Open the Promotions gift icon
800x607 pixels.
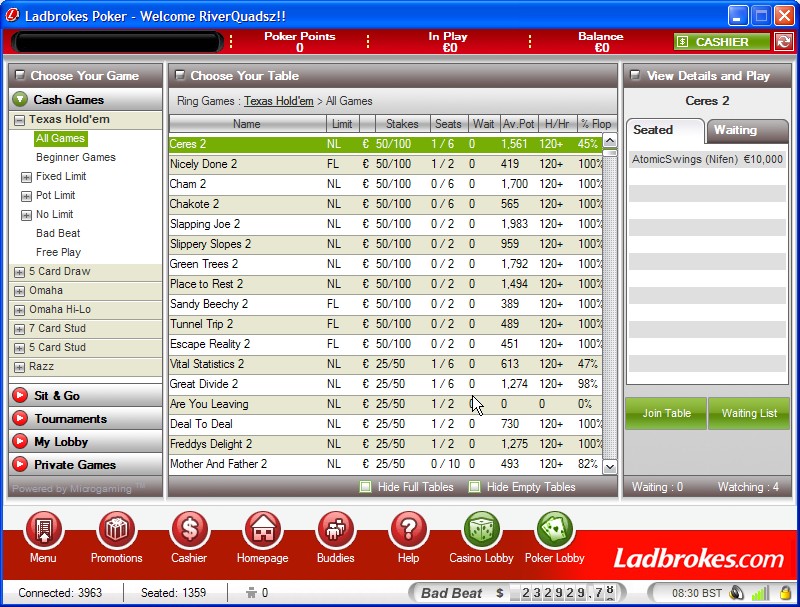click(x=117, y=530)
